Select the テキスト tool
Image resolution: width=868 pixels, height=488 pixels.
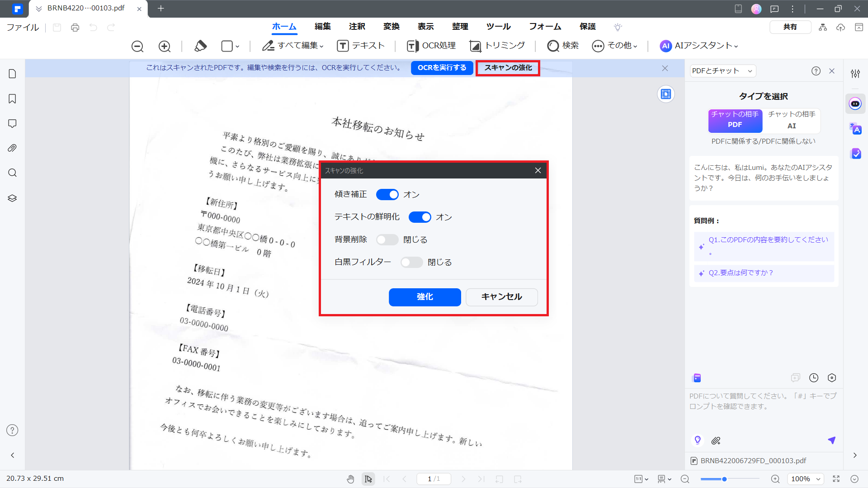point(361,46)
